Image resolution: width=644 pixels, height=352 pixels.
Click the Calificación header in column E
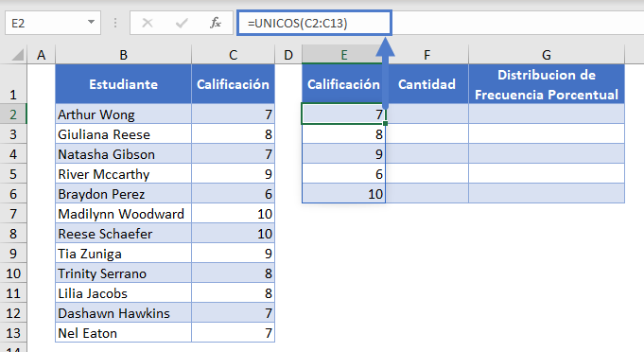[344, 84]
